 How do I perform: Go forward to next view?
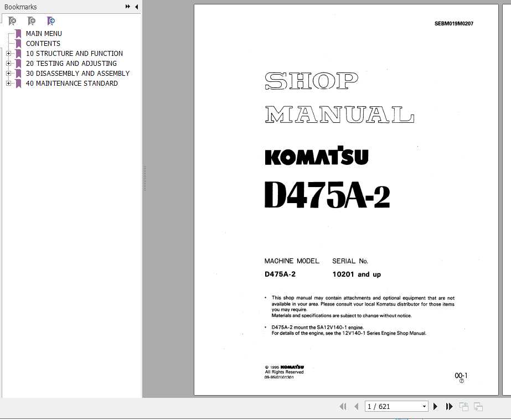(x=477, y=406)
